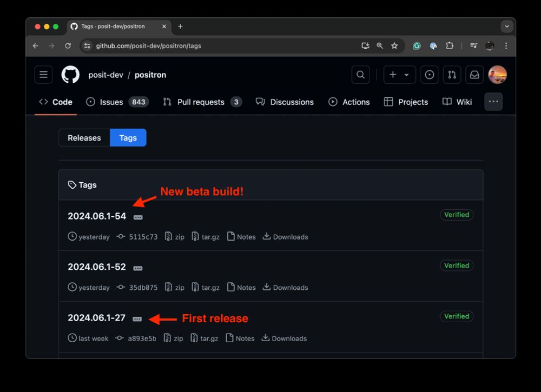
Task: Open the media control playlist icon
Action: tap(474, 45)
